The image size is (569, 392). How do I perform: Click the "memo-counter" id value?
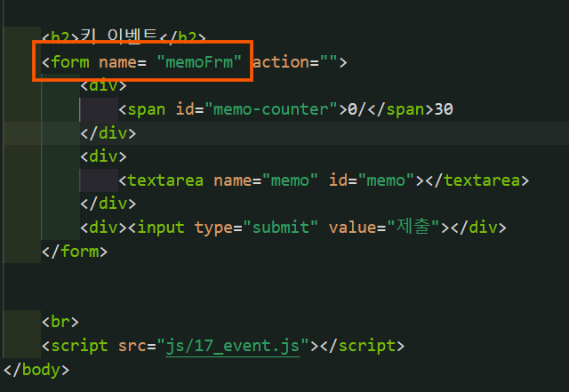(271, 109)
